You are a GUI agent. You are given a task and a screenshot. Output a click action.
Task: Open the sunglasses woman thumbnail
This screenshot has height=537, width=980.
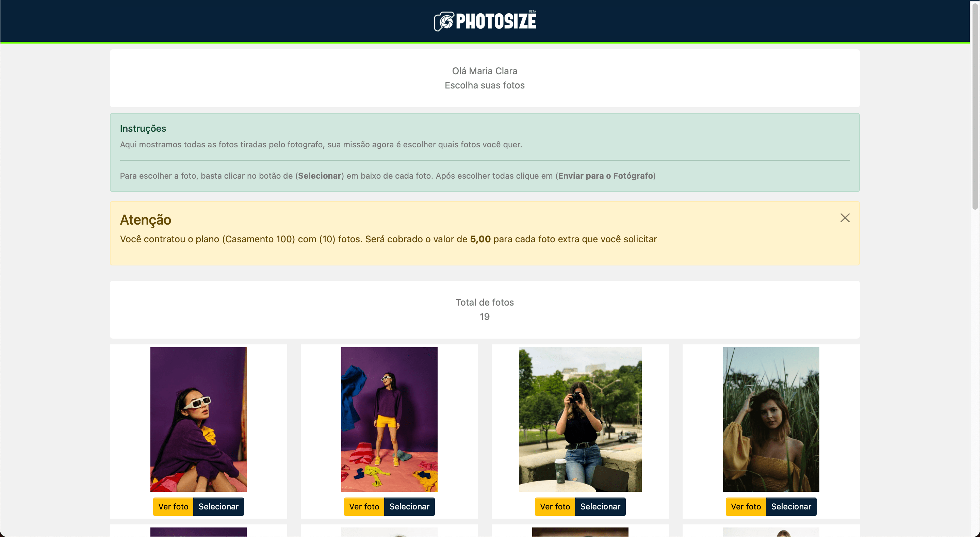coord(198,419)
